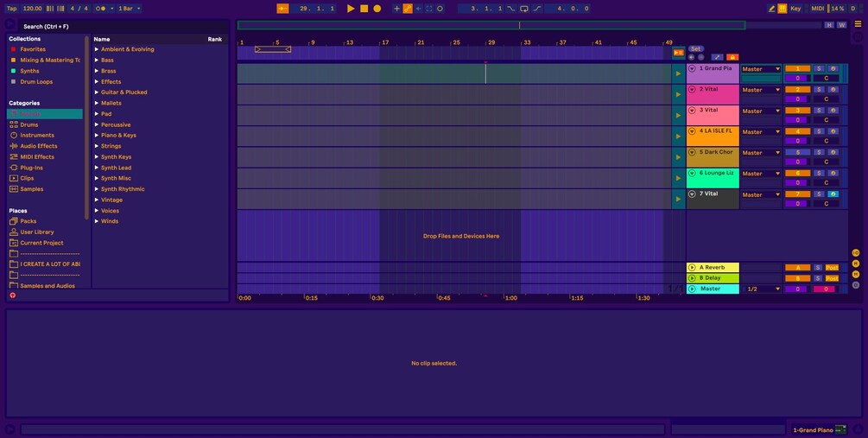Expand the Bass sounds folder
This screenshot has height=438, width=868.
[x=97, y=60]
